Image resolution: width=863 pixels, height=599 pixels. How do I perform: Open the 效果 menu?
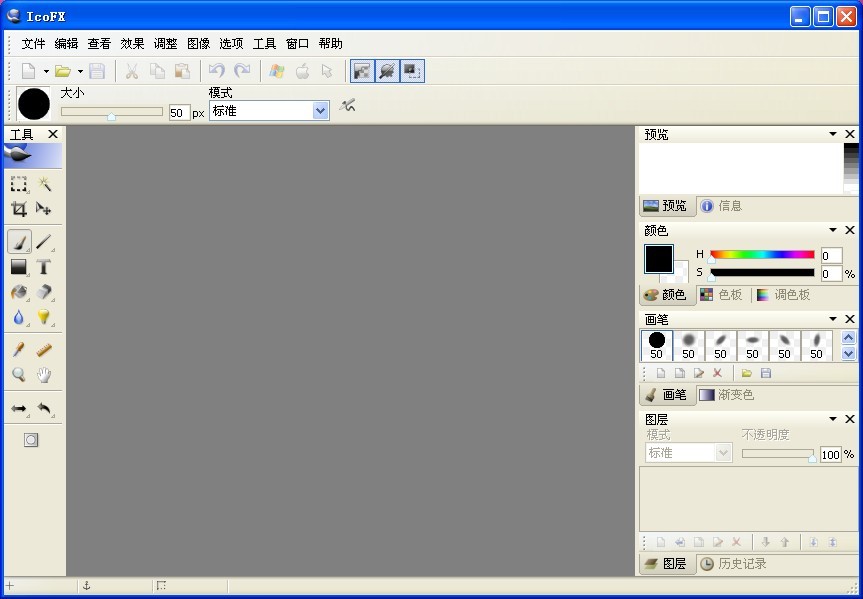tap(132, 44)
